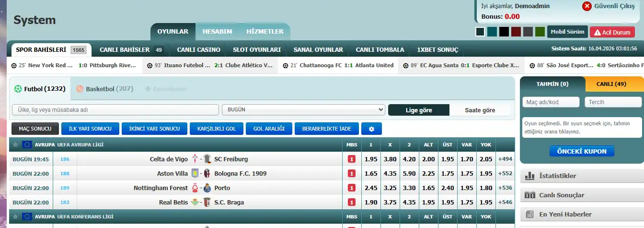The width and height of the screenshot is (644, 228).
Task: Star the UEFA Konferans Ligi league header
Action: pyautogui.click(x=16, y=216)
